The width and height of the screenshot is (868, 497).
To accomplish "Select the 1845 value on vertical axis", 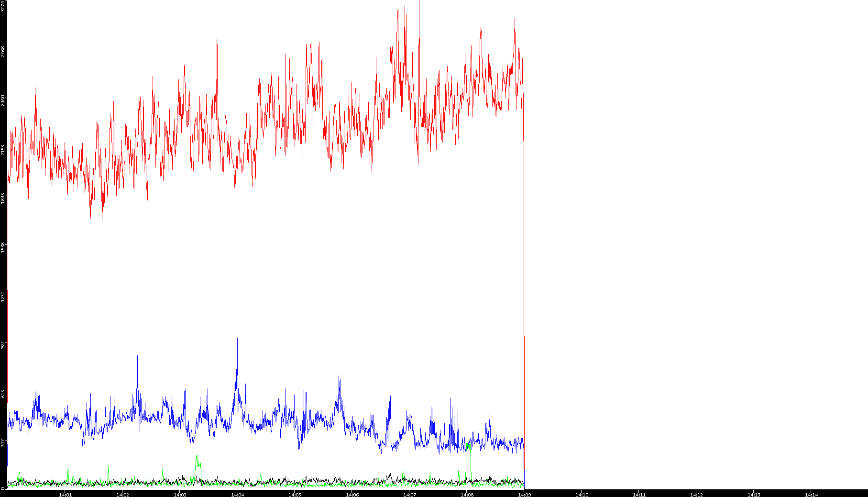I will (3, 199).
